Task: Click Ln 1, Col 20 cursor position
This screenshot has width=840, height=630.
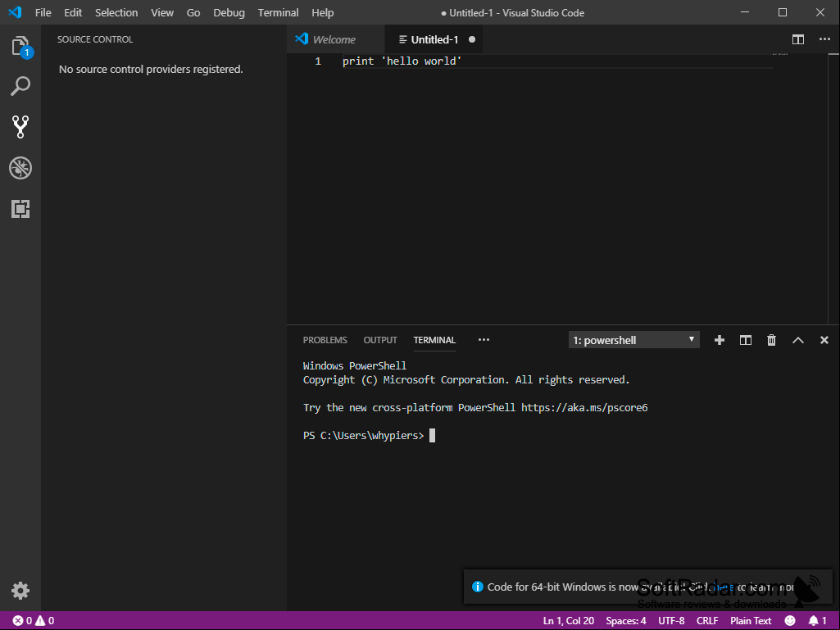Action: click(x=569, y=620)
